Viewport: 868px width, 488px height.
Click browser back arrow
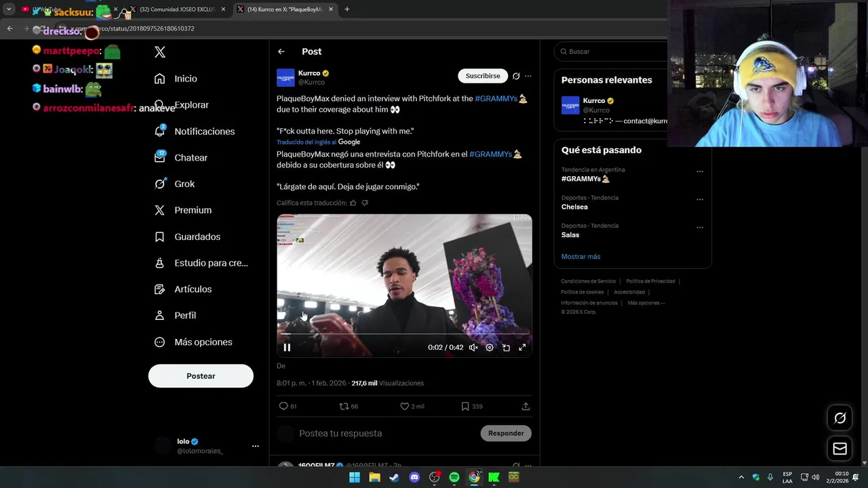point(9,28)
